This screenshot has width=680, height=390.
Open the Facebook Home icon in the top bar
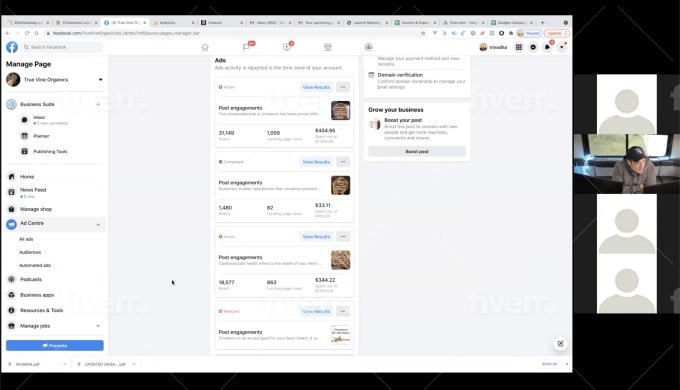tap(205, 47)
